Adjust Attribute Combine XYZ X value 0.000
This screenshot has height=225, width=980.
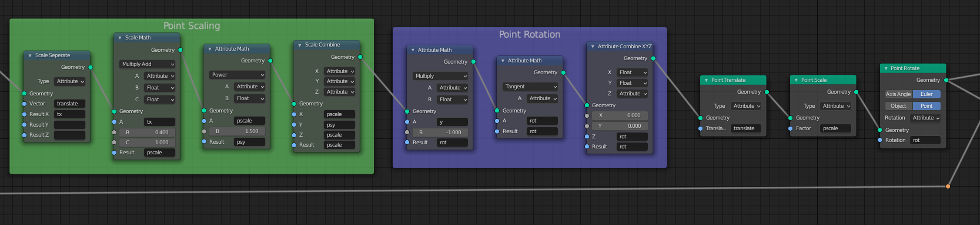point(620,115)
